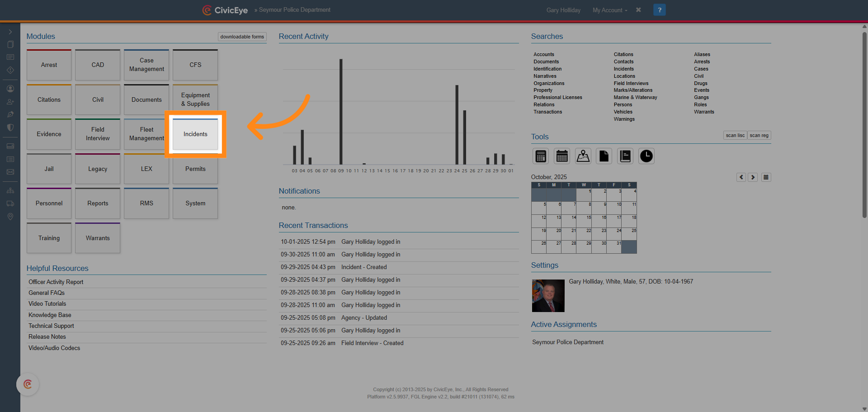Open the Vehicles search
The height and width of the screenshot is (412, 868).
623,112
